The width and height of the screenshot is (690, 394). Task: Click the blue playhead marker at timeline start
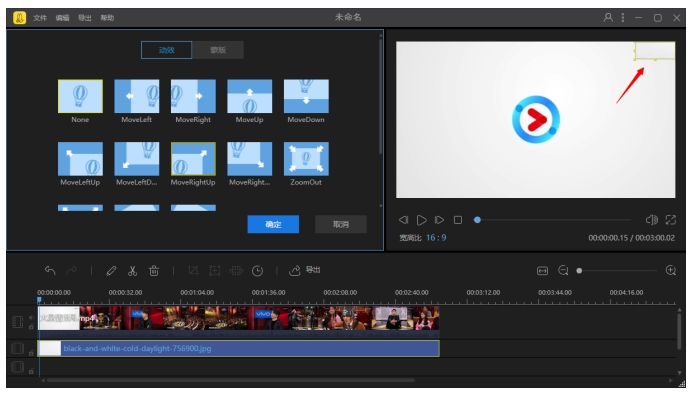point(39,300)
